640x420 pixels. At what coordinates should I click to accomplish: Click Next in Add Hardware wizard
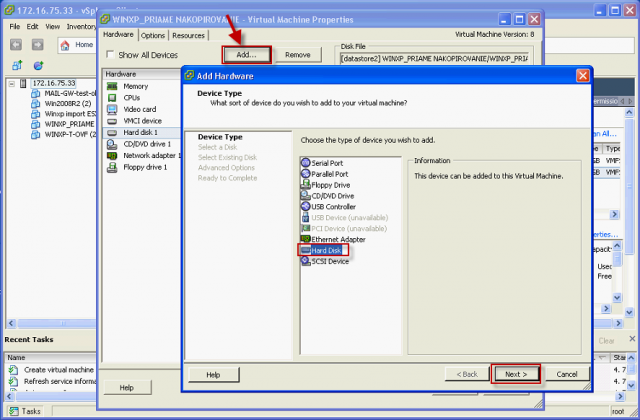pyautogui.click(x=516, y=374)
